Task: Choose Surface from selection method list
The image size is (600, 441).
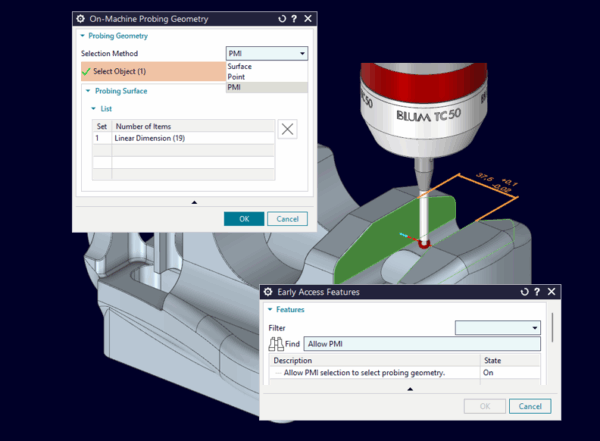Action: pos(240,67)
